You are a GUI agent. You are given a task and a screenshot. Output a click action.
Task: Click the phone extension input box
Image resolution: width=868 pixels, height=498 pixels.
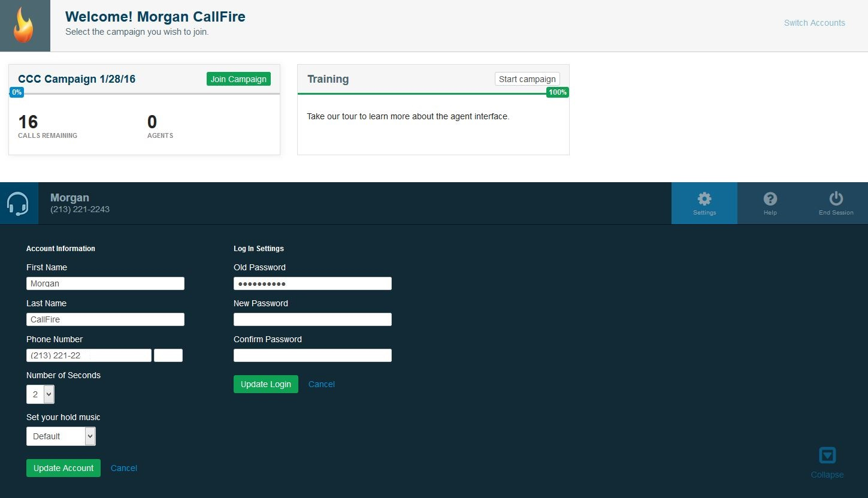(x=168, y=355)
